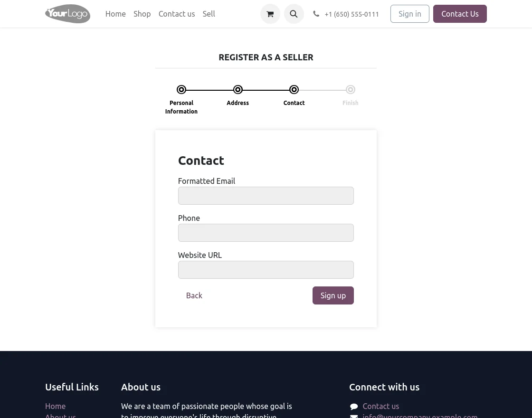This screenshot has width=532, height=418.
Task: Go back to the previous step
Action: pos(194,295)
